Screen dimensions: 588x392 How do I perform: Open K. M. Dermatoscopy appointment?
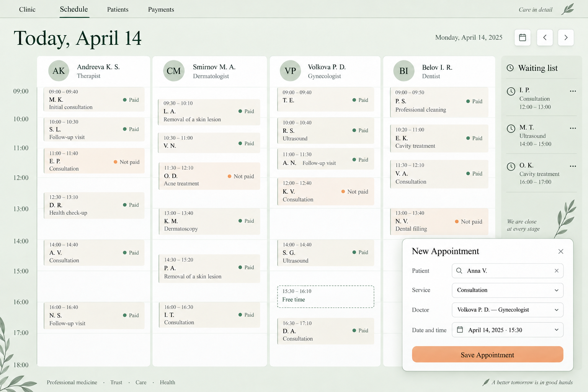[209, 221]
